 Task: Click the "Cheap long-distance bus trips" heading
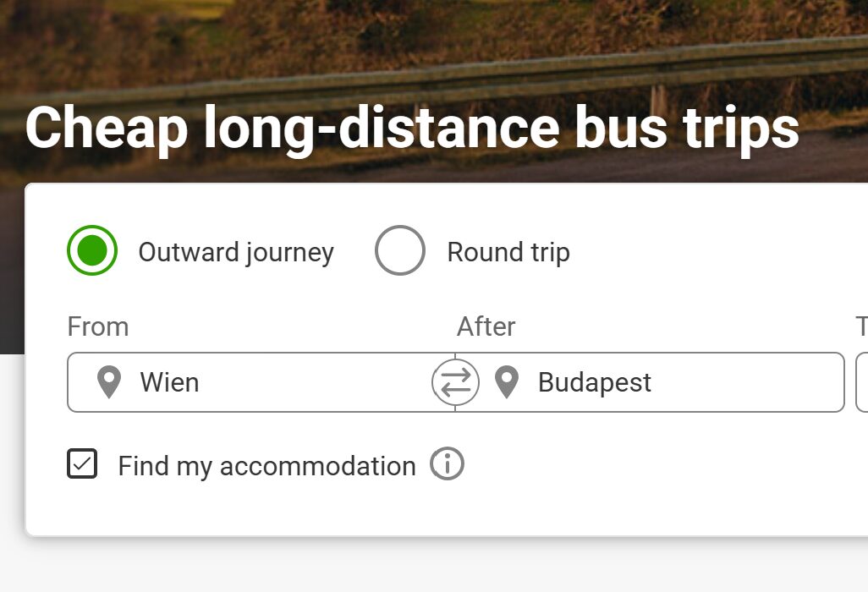412,129
